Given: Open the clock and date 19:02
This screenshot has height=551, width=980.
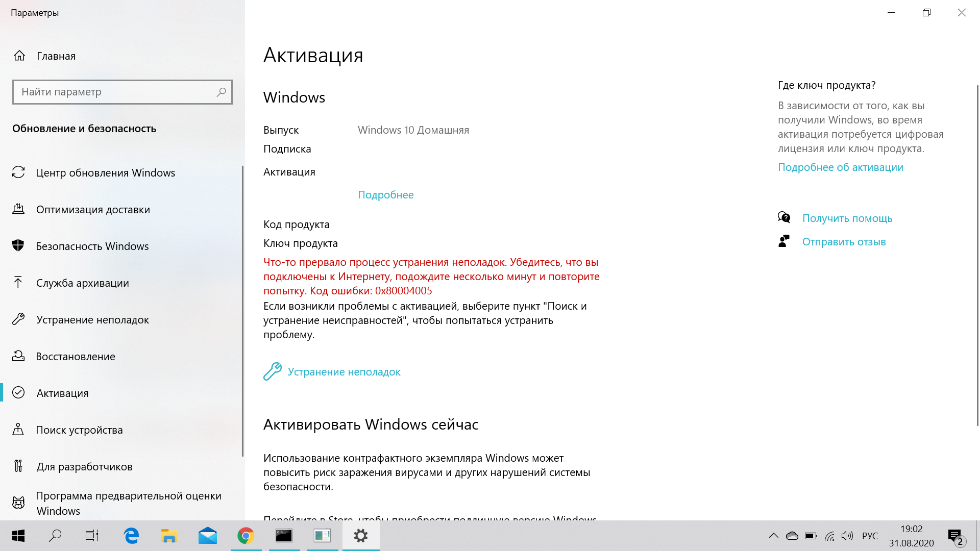Looking at the screenshot, I should 912,536.
